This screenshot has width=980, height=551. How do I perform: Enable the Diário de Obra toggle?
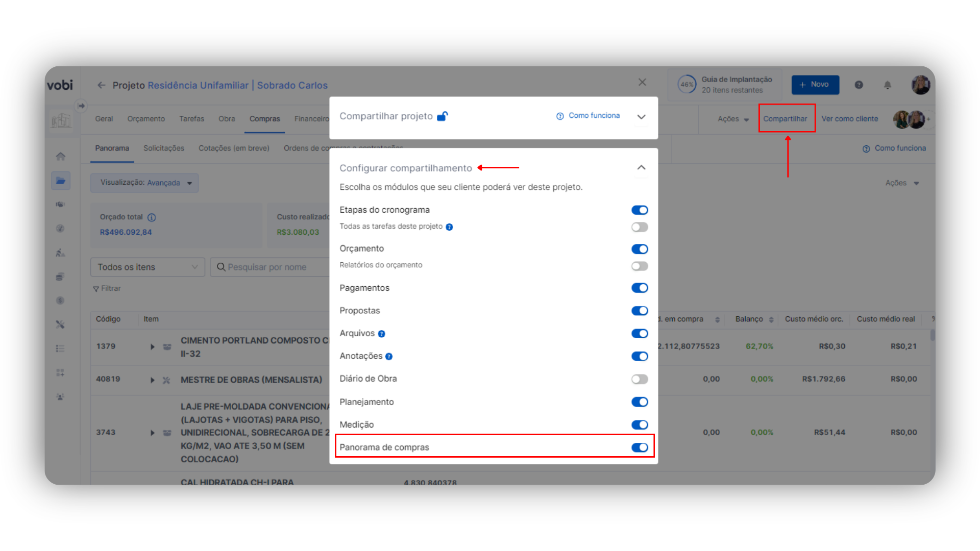point(639,379)
